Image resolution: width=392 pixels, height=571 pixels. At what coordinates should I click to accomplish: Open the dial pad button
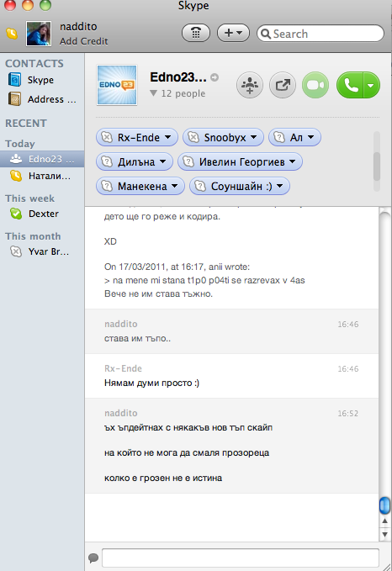[x=196, y=33]
